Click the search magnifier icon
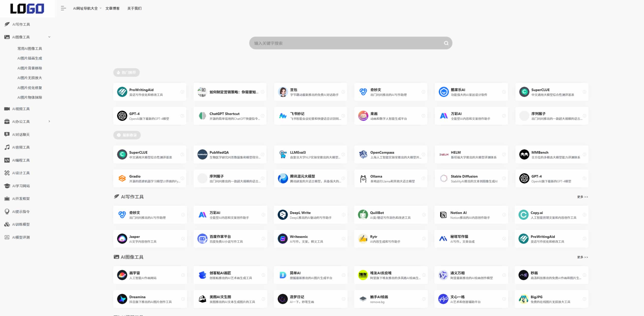 (x=446, y=43)
